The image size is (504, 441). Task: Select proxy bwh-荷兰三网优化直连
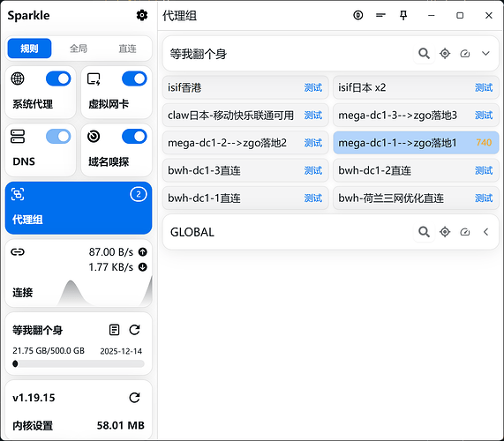tap(416, 198)
